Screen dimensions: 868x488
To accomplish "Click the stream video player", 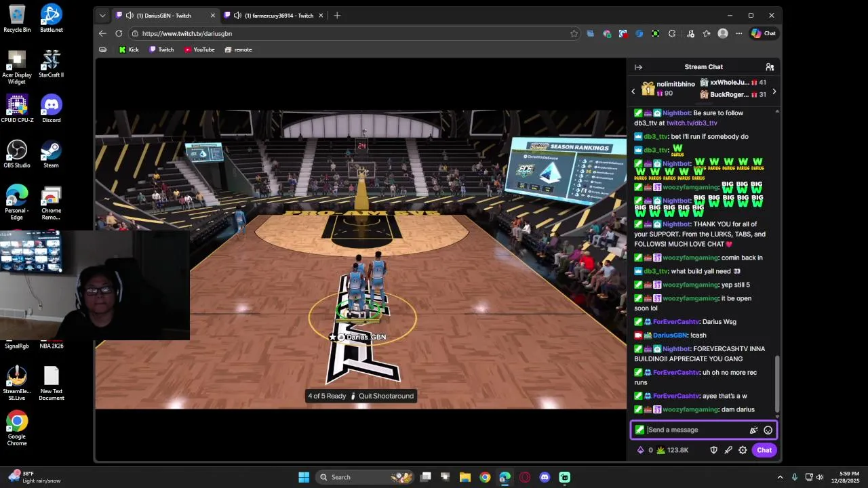I will click(x=361, y=259).
